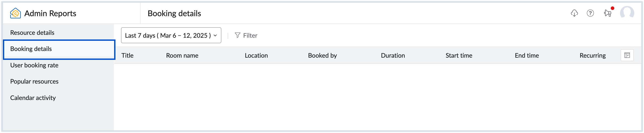Open the help question mark icon

(590, 13)
